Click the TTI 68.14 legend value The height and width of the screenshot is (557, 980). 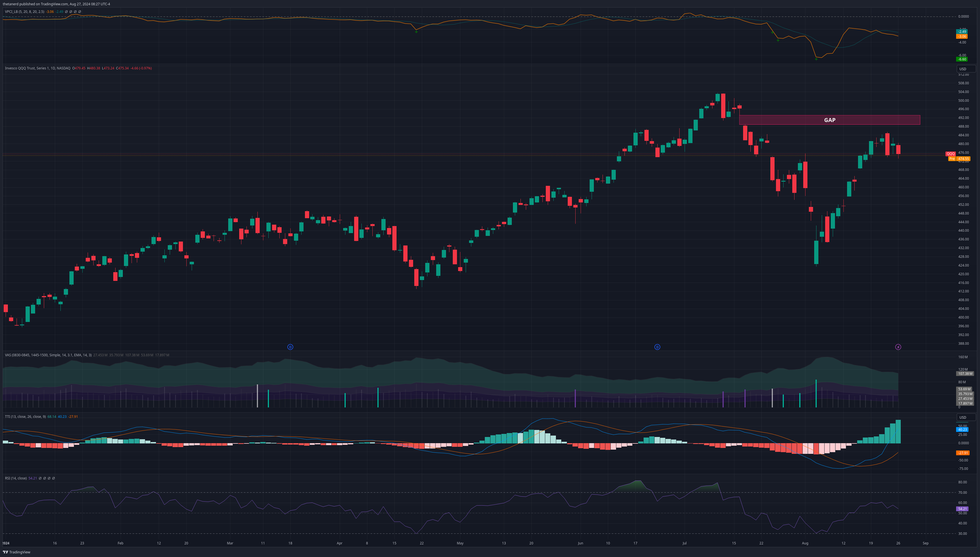(x=51, y=416)
